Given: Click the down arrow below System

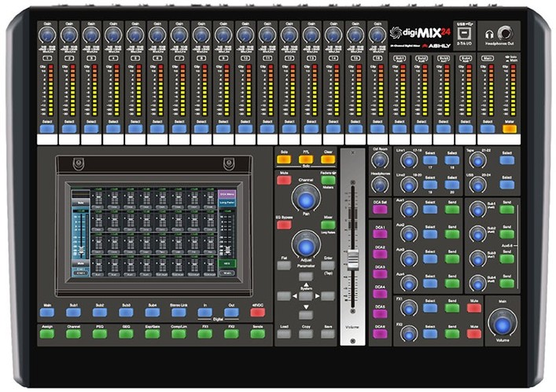Looking at the screenshot, I should pos(306,307).
